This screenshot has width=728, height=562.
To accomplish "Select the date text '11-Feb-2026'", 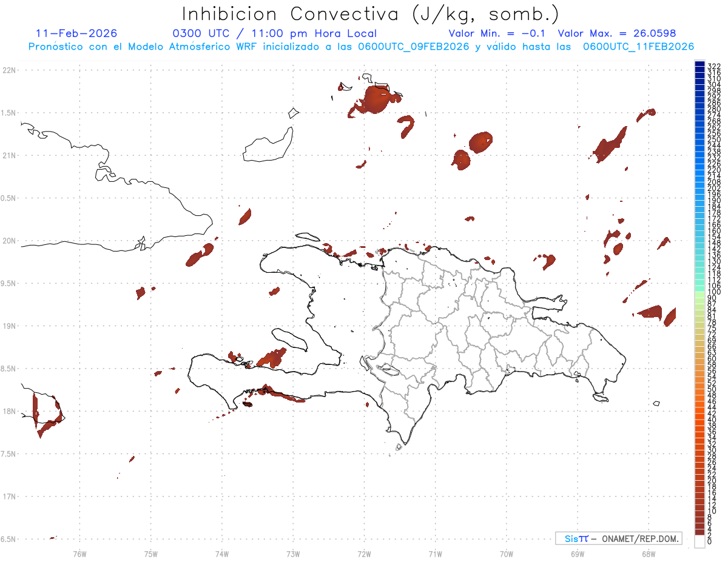I will (x=76, y=34).
